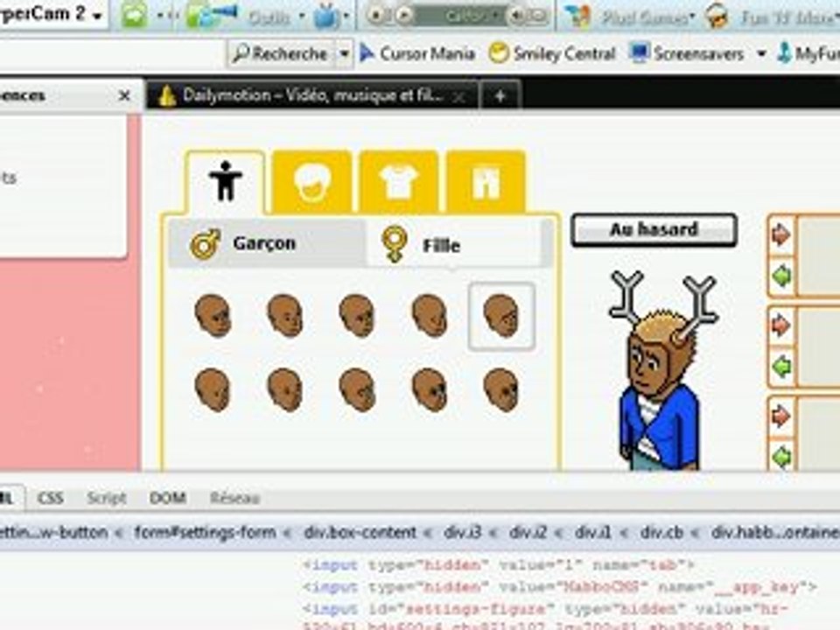Open the MyFun toolbar link
Image resolution: width=840 pixels, height=630 pixels.
pos(808,53)
